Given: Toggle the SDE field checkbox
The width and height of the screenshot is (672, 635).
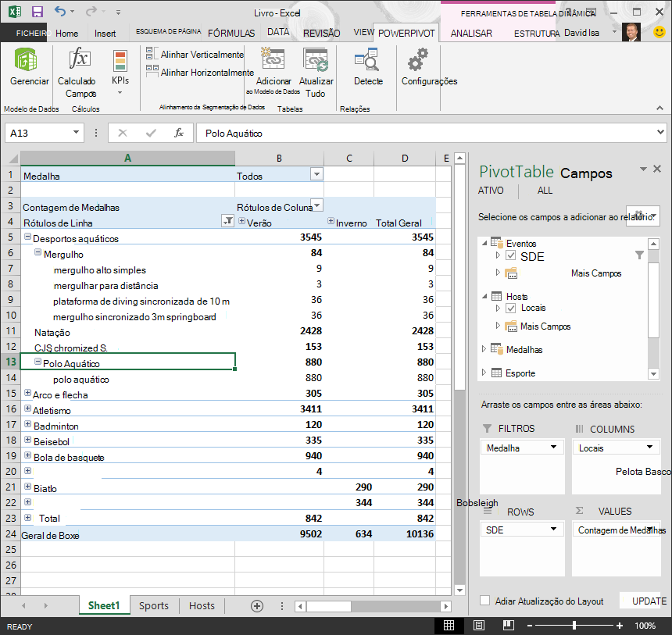Looking at the screenshot, I should pos(510,256).
